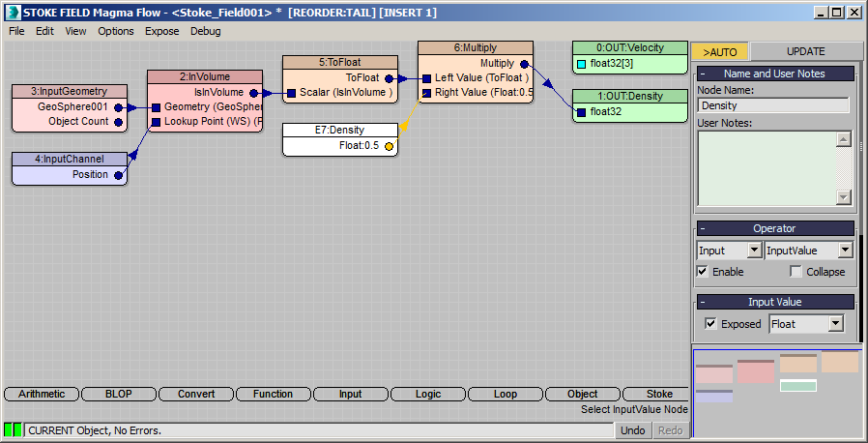This screenshot has height=443, width=868.
Task: Click the Stoke Field app icon in title bar
Action: [x=13, y=13]
